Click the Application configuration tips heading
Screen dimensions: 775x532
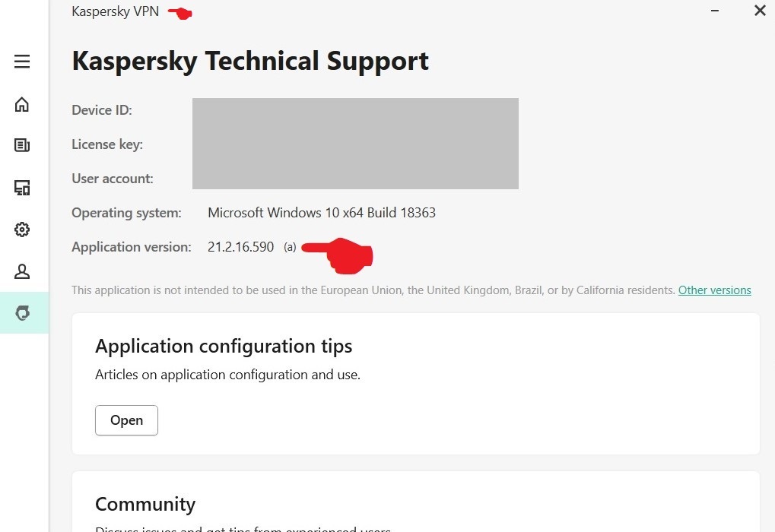pos(224,347)
